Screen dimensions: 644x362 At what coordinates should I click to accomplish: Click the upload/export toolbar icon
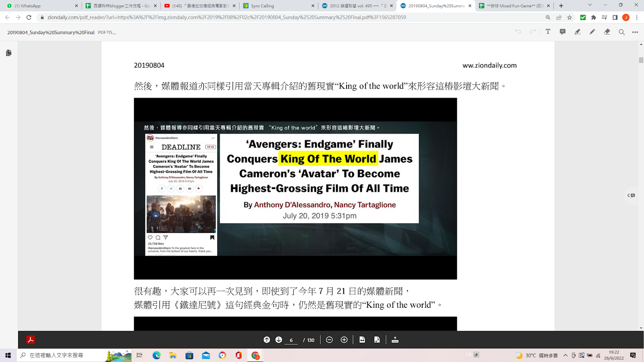pos(395,340)
